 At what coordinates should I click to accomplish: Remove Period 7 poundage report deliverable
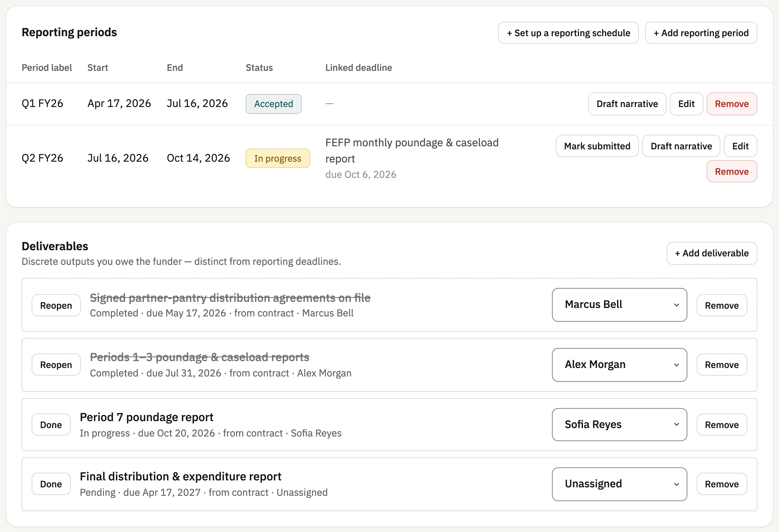tap(722, 425)
